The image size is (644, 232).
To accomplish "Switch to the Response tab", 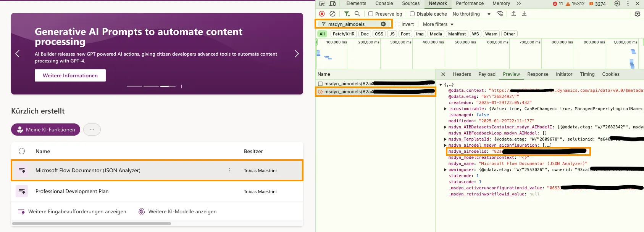I will pyautogui.click(x=537, y=74).
